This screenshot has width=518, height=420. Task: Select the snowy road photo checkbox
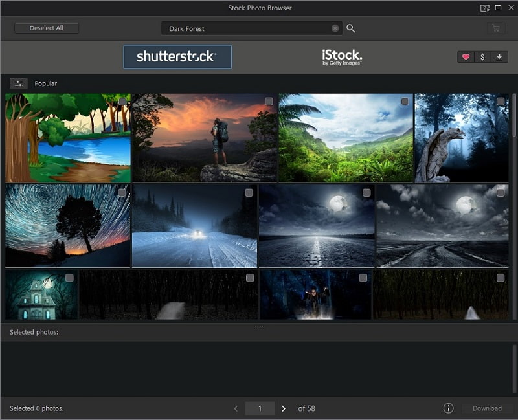click(249, 192)
